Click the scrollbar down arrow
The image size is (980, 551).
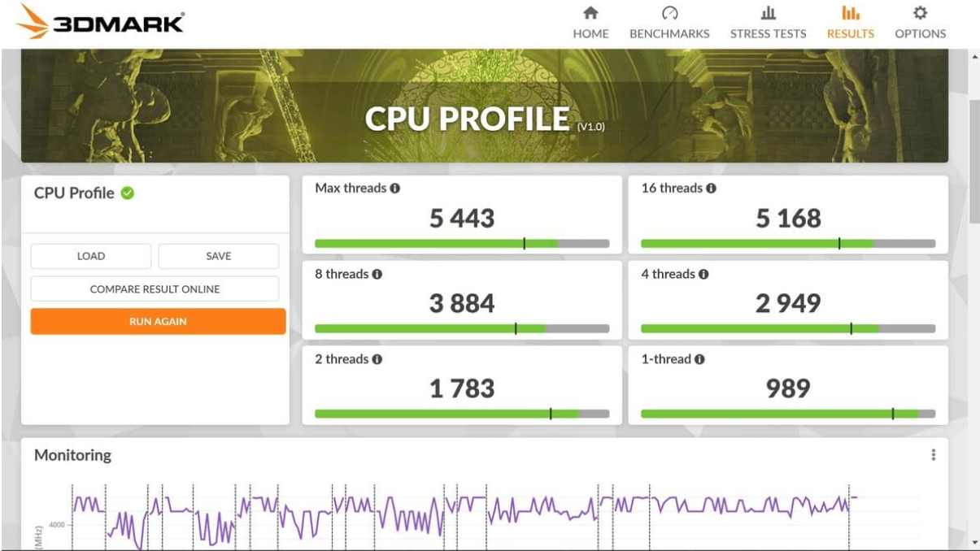(974, 542)
